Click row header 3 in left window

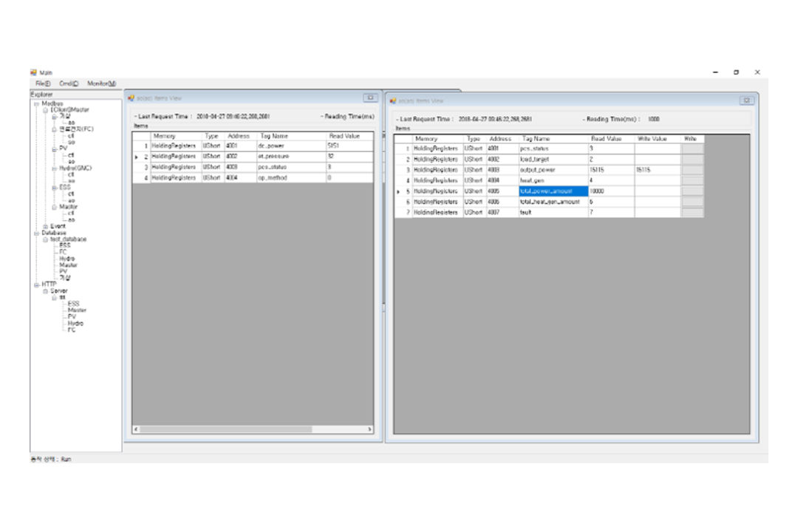[141, 168]
